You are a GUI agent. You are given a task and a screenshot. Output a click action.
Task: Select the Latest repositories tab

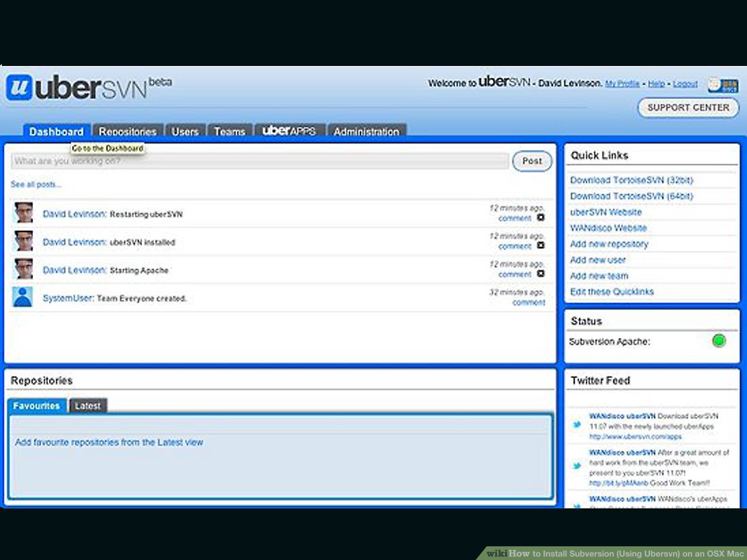click(x=88, y=406)
